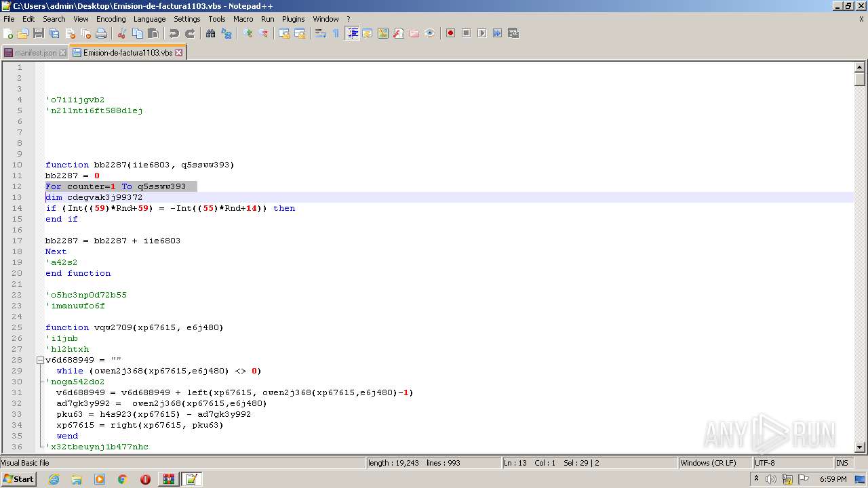Open the Edit menu
Screen dimensions: 868x488
click(x=28, y=19)
